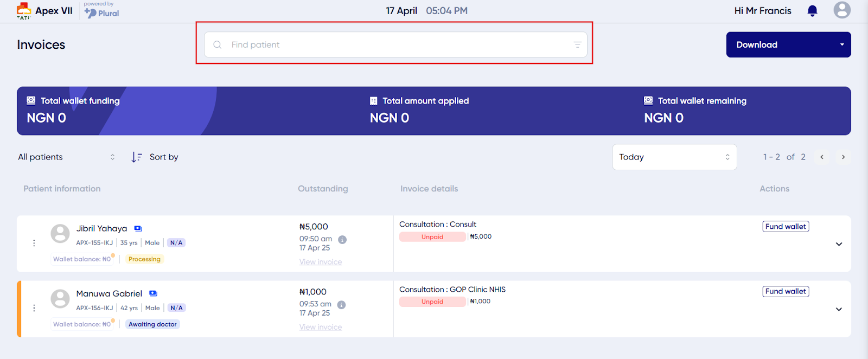Go to previous page of invoices
The width and height of the screenshot is (868, 359).
coord(822,157)
